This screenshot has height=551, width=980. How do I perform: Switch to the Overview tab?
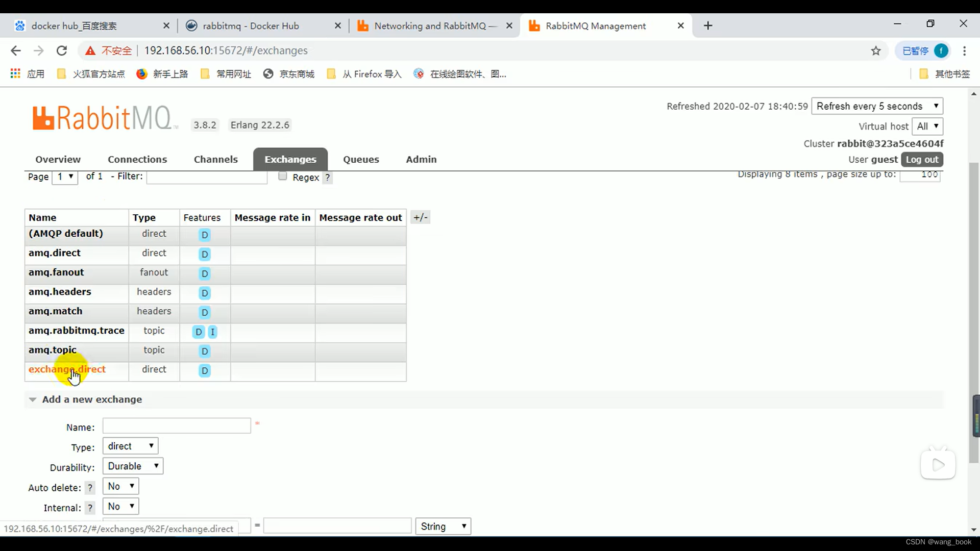58,159
